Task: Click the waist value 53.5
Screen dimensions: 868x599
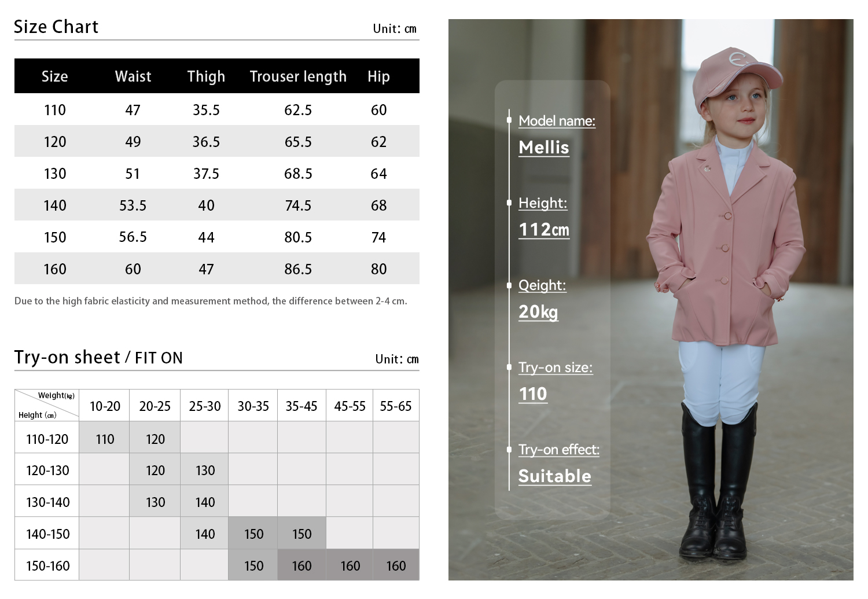Action: 133,205
